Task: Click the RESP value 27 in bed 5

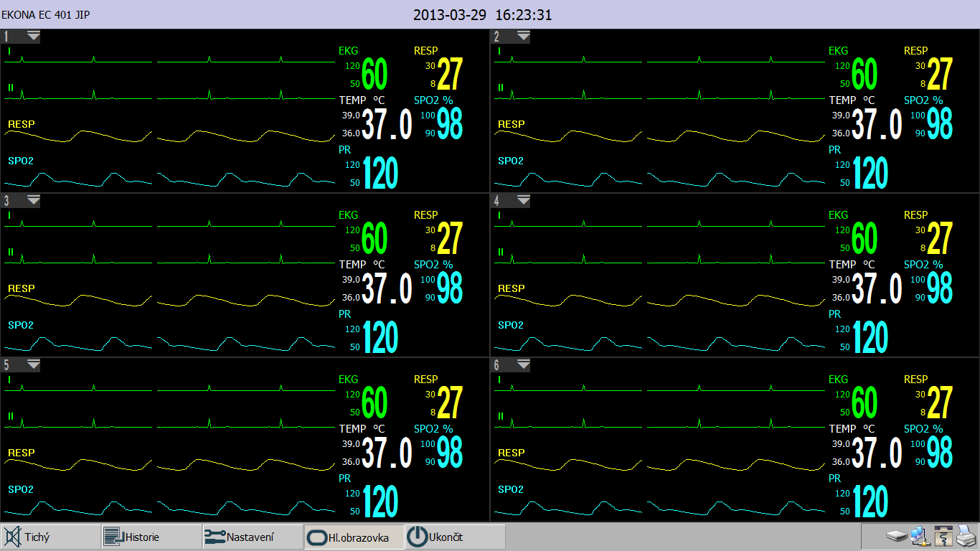Action: [450, 402]
